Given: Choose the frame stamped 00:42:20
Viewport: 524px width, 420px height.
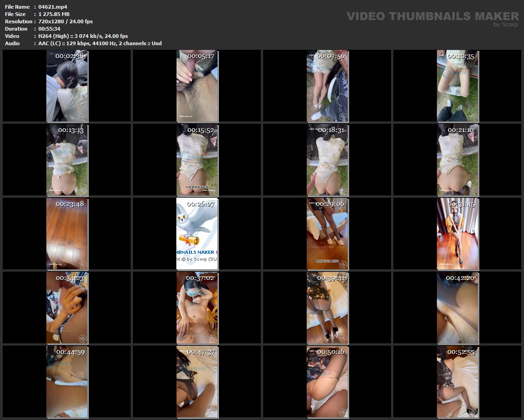Looking at the screenshot, I should (458, 308).
